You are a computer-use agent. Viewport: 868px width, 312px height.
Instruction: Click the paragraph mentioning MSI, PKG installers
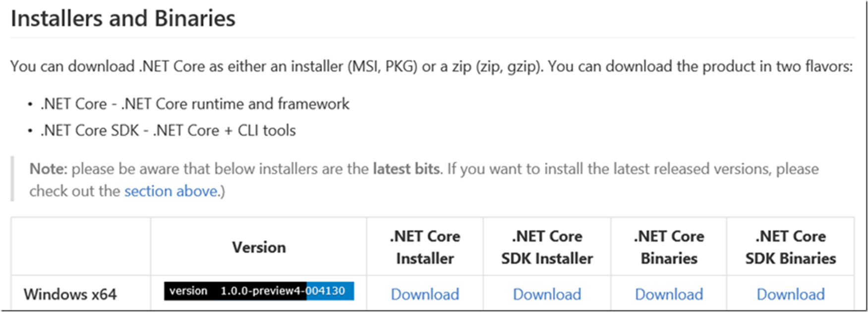[431, 66]
